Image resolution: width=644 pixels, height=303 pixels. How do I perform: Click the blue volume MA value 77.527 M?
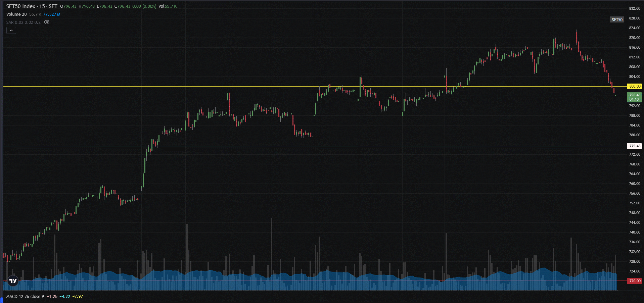click(52, 14)
